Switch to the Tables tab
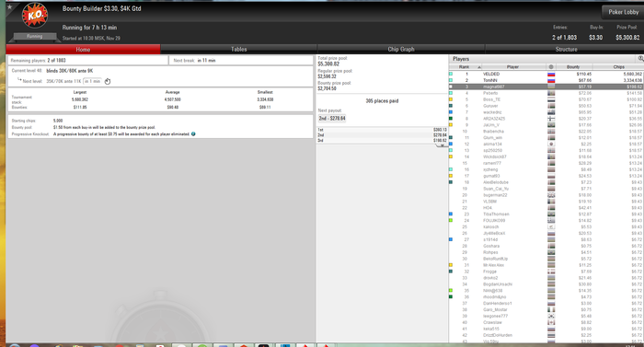 [238, 50]
